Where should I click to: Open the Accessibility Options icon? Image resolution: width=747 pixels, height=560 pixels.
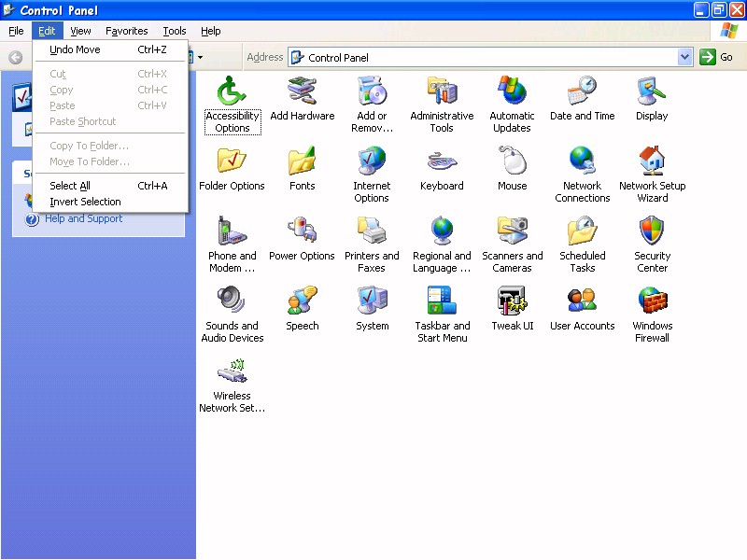click(232, 90)
